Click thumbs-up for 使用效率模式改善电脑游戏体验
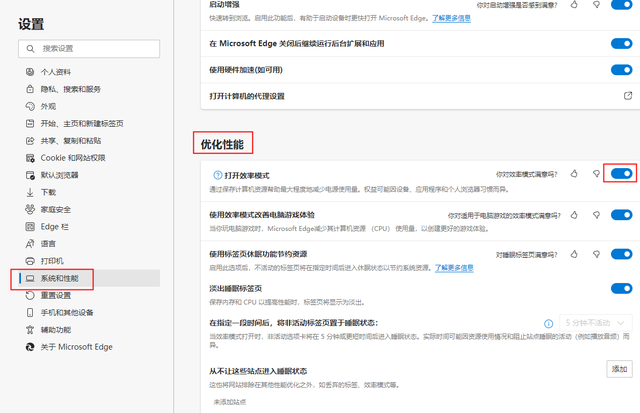Image resolution: width=640 pixels, height=413 pixels. tap(574, 215)
